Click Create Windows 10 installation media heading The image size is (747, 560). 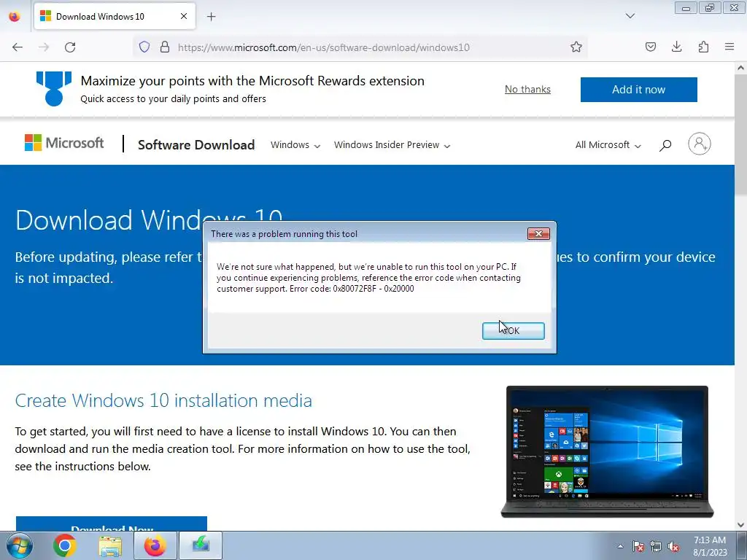[x=163, y=400]
